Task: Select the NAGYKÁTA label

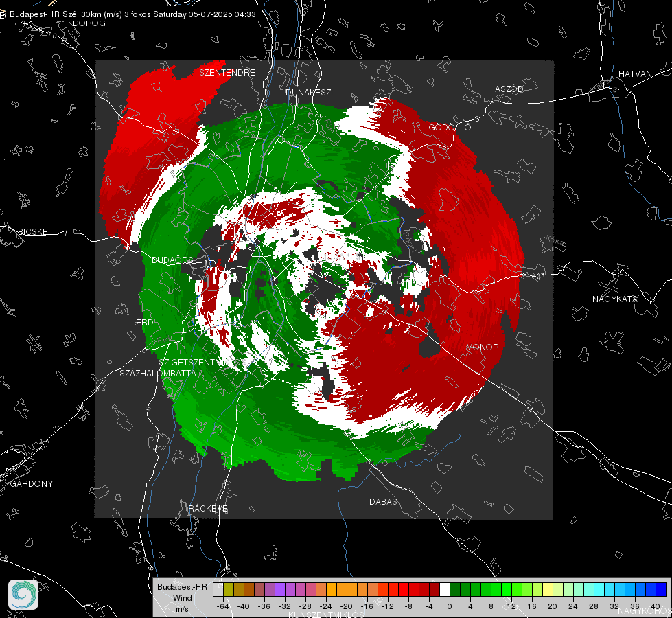Action: (615, 299)
